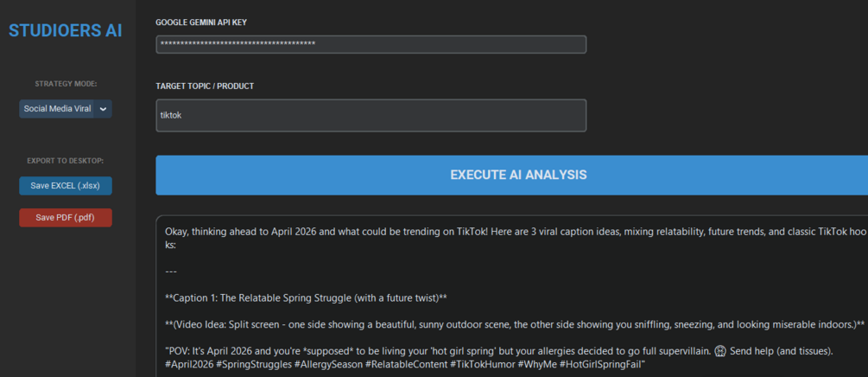
Task: Click the dashed separator line in results
Action: [x=170, y=272]
